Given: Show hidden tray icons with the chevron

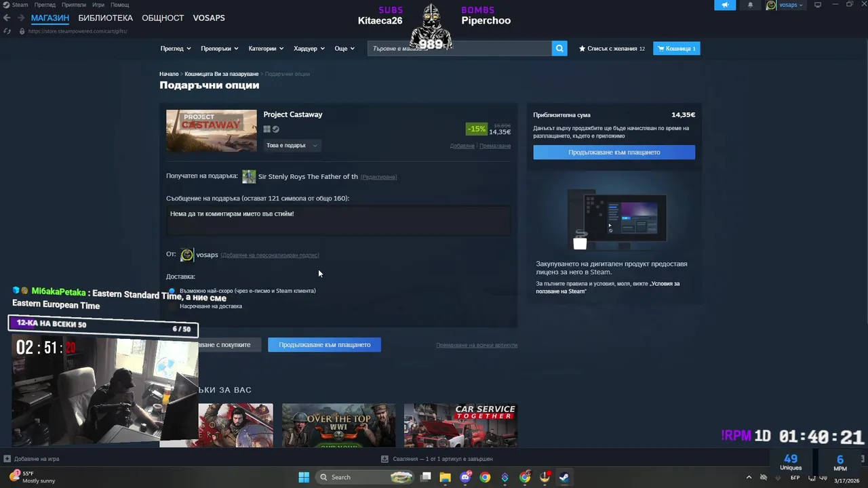Looking at the screenshot, I should point(749,477).
